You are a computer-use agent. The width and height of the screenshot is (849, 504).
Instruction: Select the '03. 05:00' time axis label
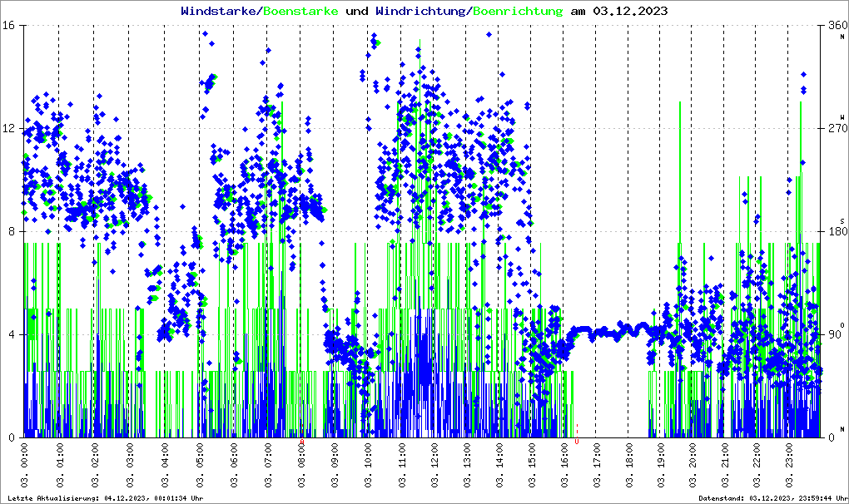coord(200,467)
